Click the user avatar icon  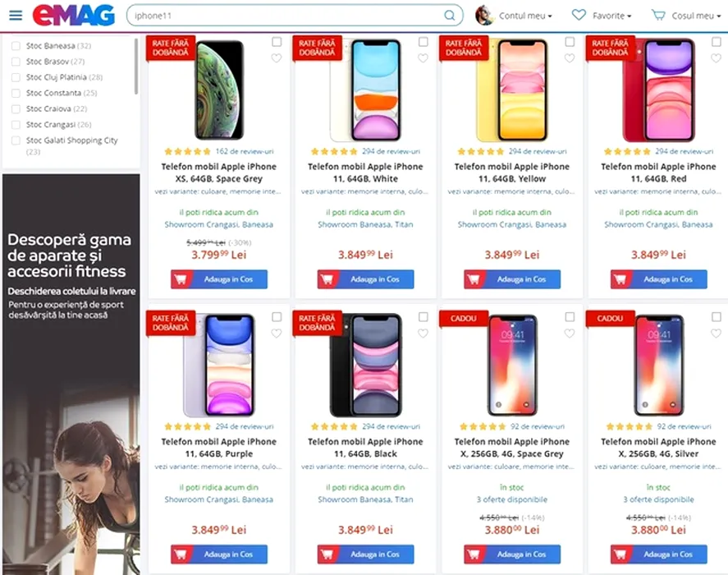pos(483,16)
